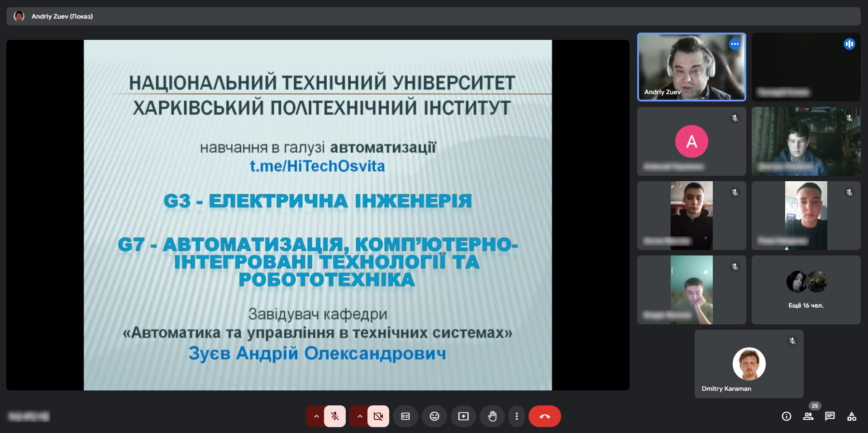This screenshot has height=433, width=868.
Task: Open audio settings arrow beside the microphone
Action: click(x=316, y=416)
